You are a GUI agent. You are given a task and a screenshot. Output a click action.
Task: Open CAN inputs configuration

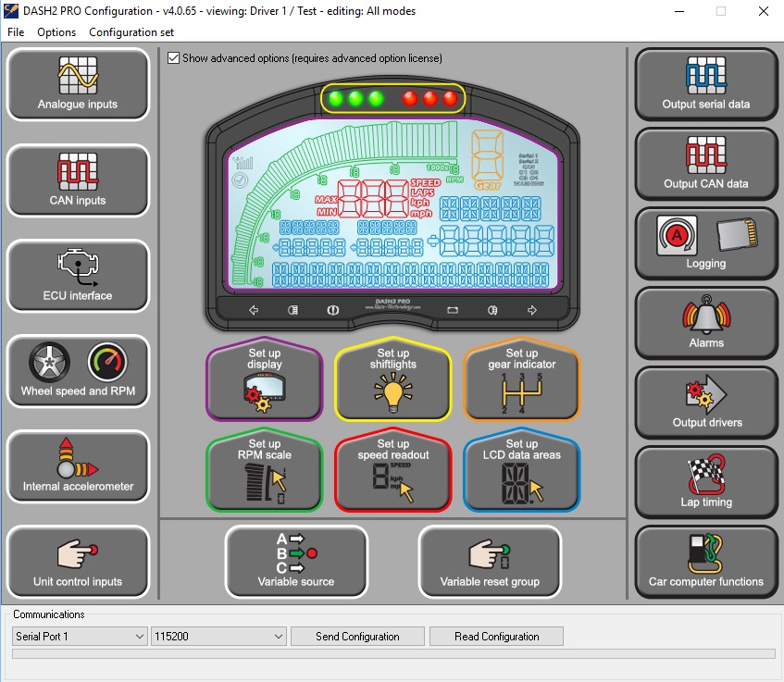pos(78,180)
